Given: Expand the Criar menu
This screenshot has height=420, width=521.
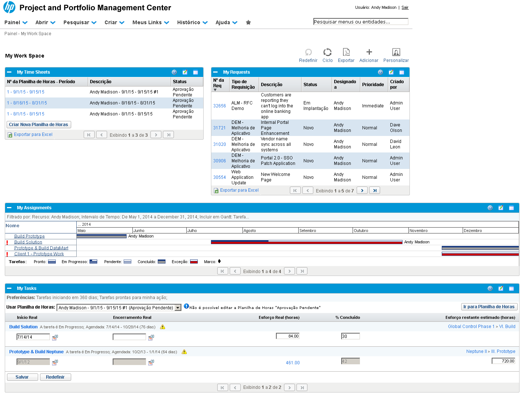Looking at the screenshot, I should point(114,22).
